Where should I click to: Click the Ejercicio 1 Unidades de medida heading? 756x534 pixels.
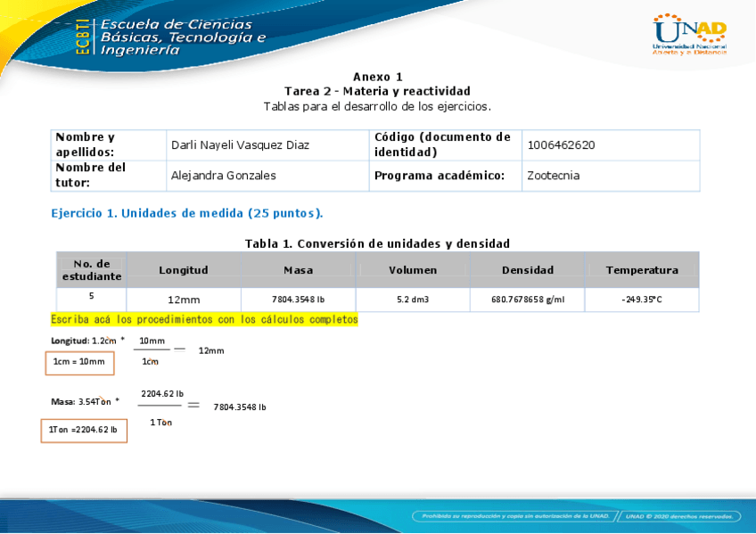pos(187,213)
